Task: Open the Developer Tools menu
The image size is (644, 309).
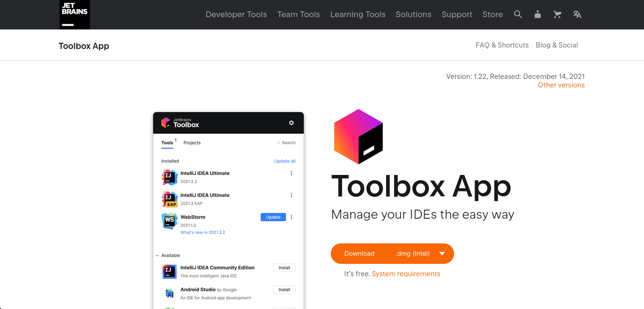Action: tap(236, 14)
